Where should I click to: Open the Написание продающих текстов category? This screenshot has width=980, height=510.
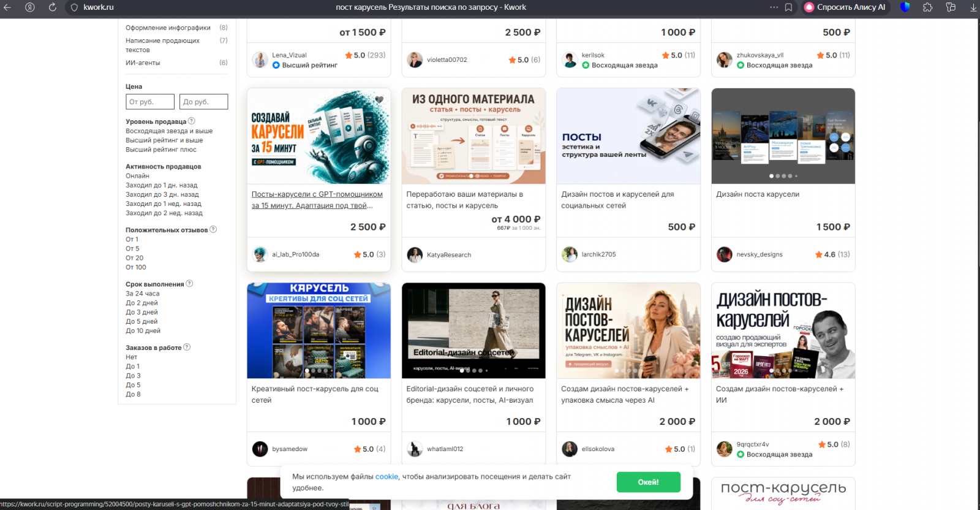click(162, 45)
